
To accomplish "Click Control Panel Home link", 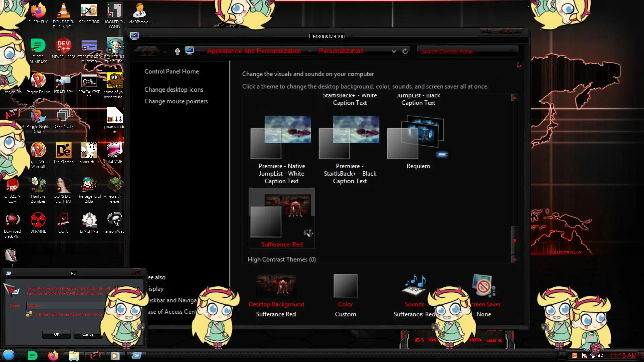I will (x=171, y=71).
